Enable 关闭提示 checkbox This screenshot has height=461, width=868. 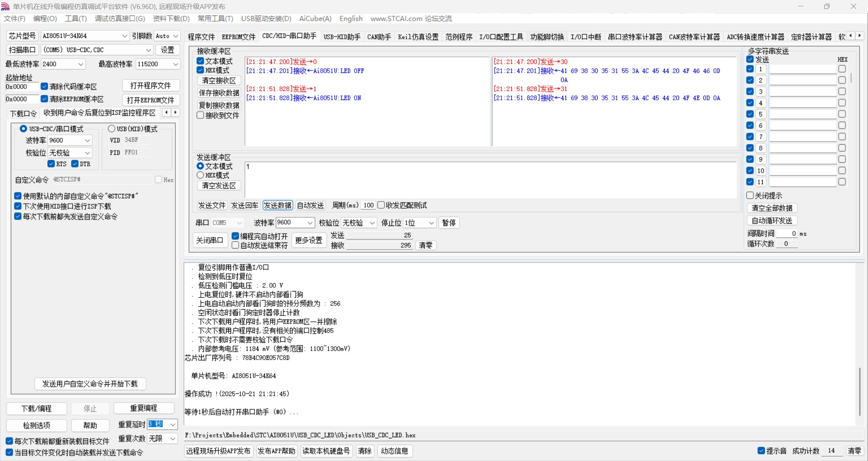tap(750, 195)
